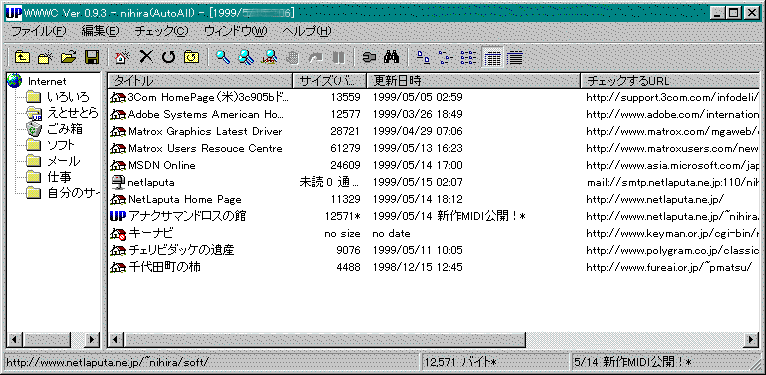
Task: Go up one folder level icon
Action: (21, 57)
